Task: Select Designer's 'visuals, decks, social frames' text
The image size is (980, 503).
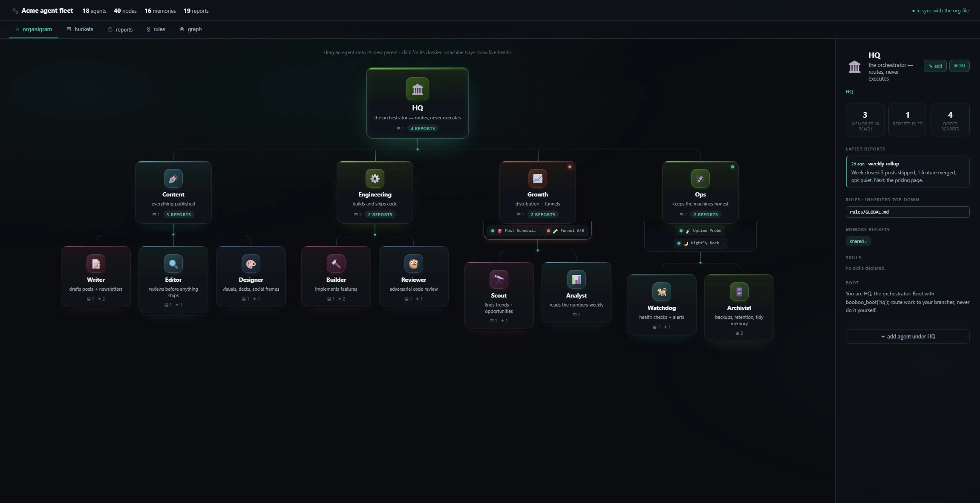Action: [x=251, y=289]
